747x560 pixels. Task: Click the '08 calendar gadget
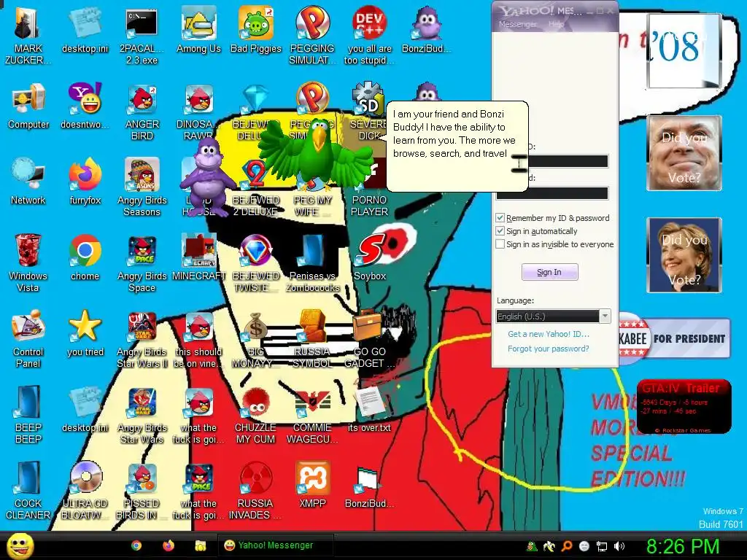(x=684, y=50)
